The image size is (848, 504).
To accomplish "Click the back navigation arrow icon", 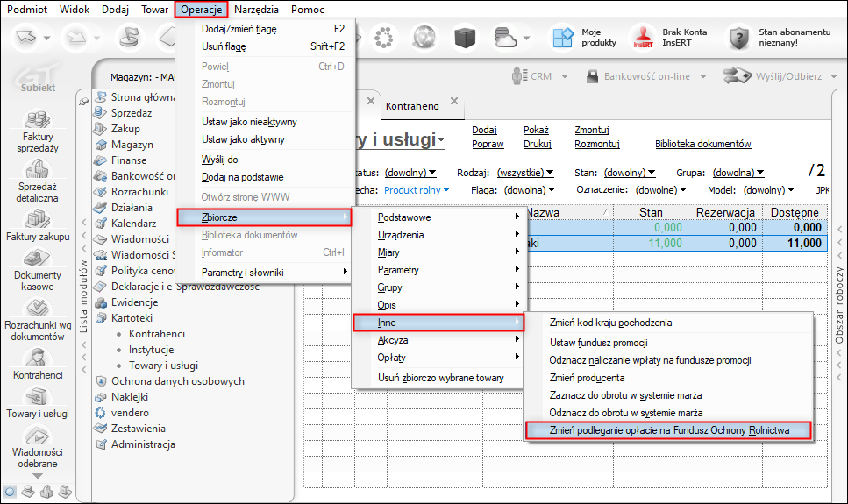I will pos(26,38).
